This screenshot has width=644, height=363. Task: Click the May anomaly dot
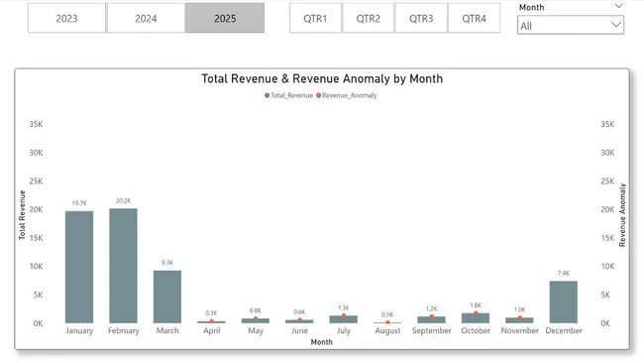256,318
